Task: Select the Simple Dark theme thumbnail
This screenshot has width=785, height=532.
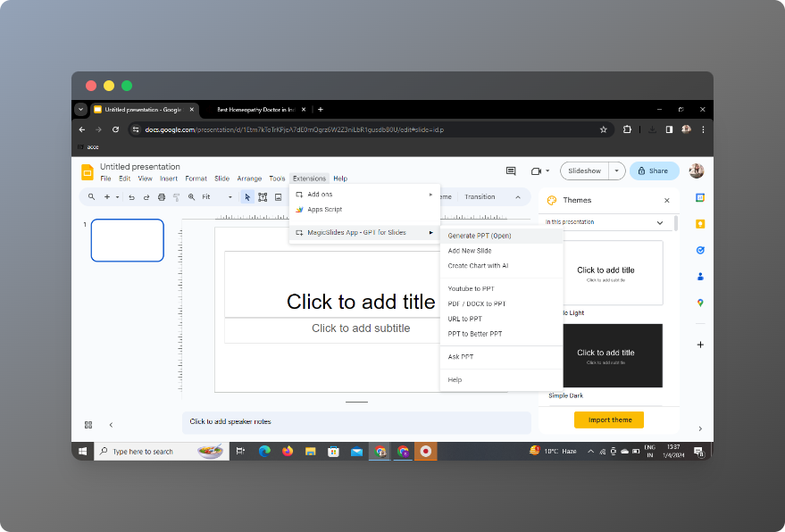Action: (x=613, y=355)
